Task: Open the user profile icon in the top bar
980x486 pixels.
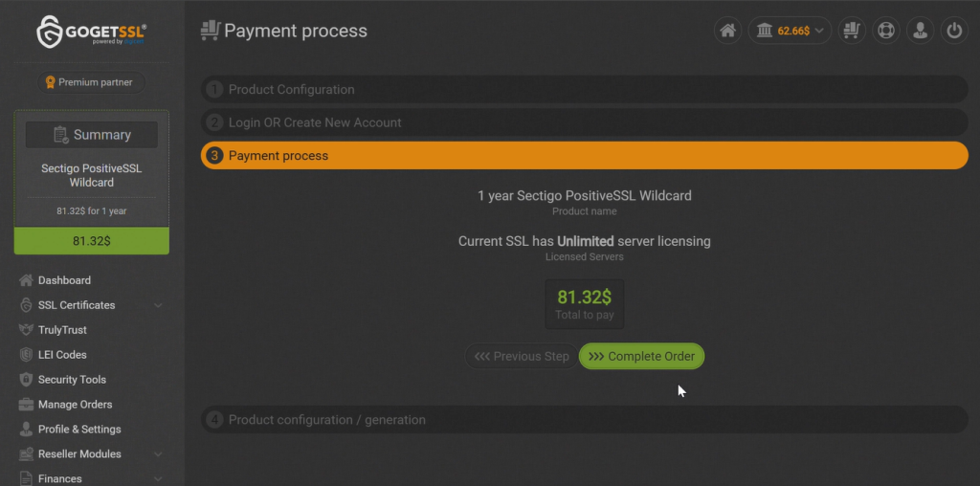Action: pyautogui.click(x=920, y=31)
